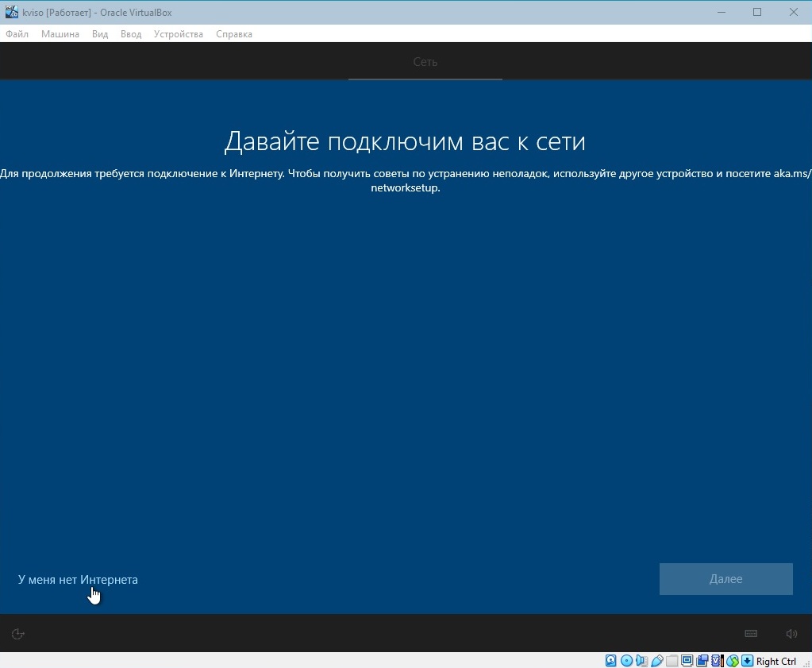Click the volume speaker icon in setup
The height and width of the screenshot is (668, 812).
pos(791,634)
